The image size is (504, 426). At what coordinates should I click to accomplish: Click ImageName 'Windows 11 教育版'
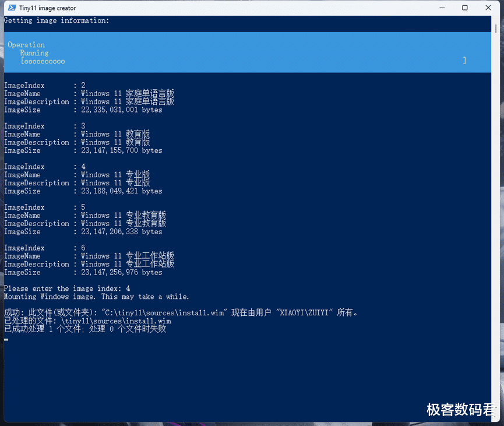click(x=115, y=134)
